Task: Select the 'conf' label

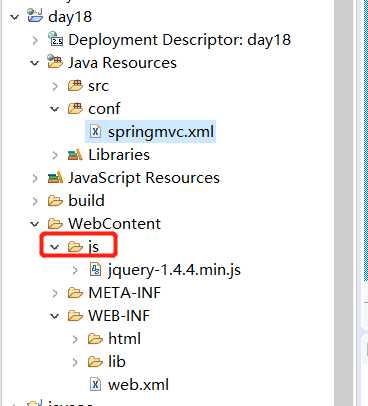Action: pos(104,109)
